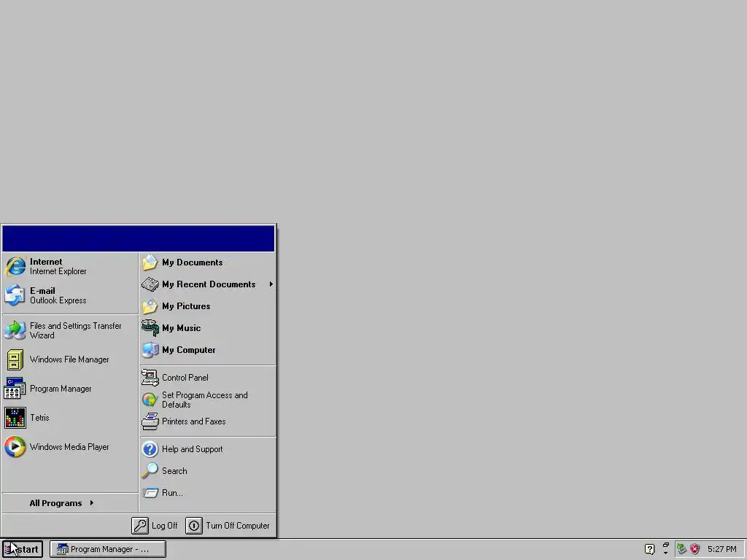747x560 pixels.
Task: Click Printers and Faxes text label
Action: point(194,421)
